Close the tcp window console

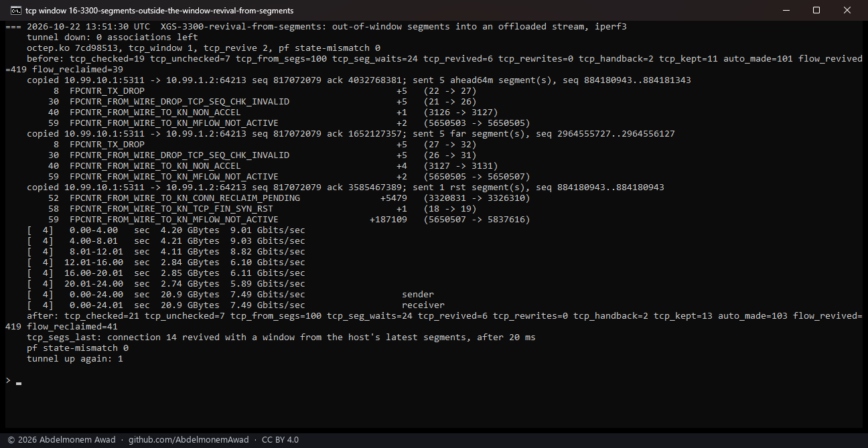pyautogui.click(x=847, y=11)
